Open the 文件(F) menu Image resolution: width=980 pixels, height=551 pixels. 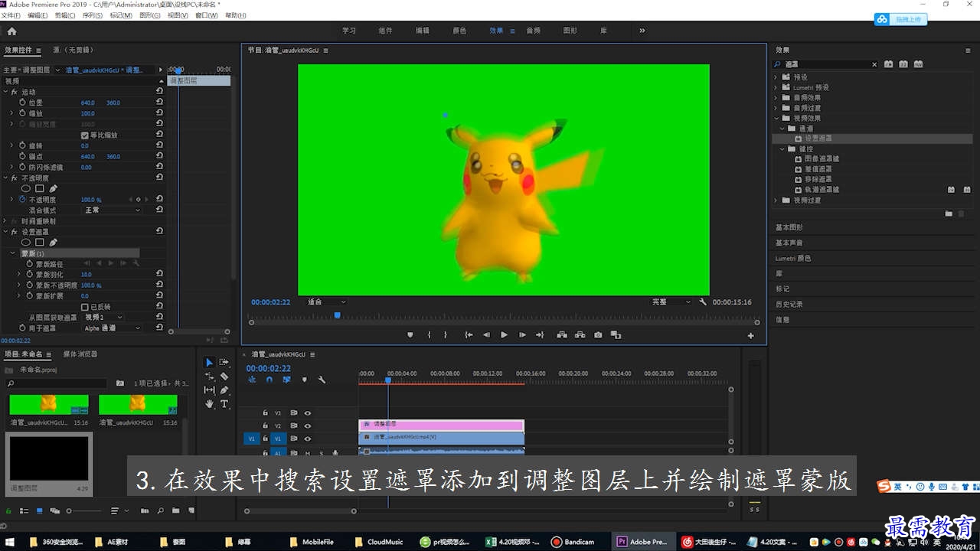click(11, 15)
